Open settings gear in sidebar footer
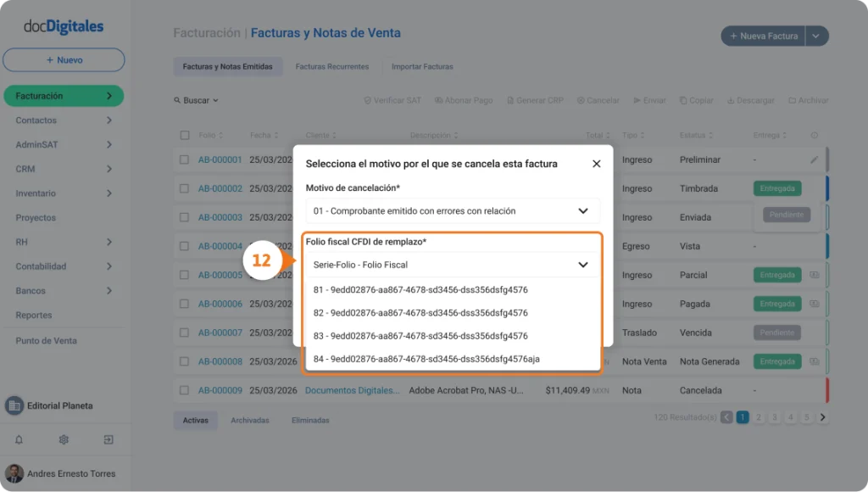 coord(64,439)
